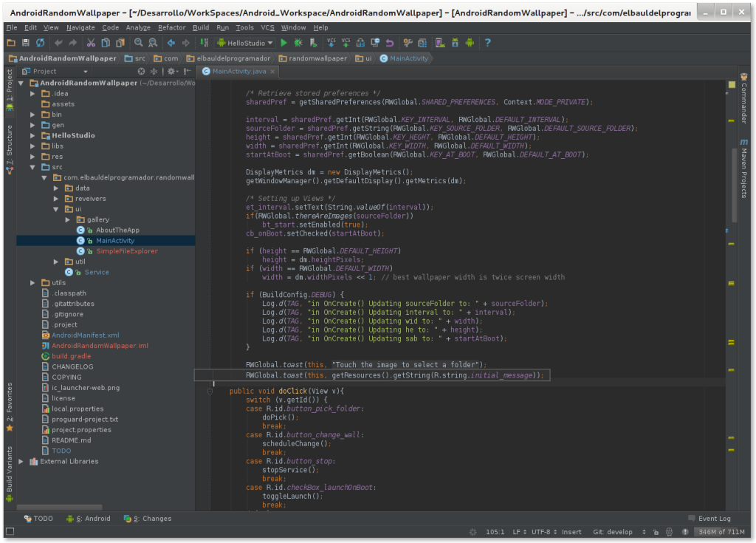
Task: Open the 6: Android tool window button
Action: coord(89,519)
